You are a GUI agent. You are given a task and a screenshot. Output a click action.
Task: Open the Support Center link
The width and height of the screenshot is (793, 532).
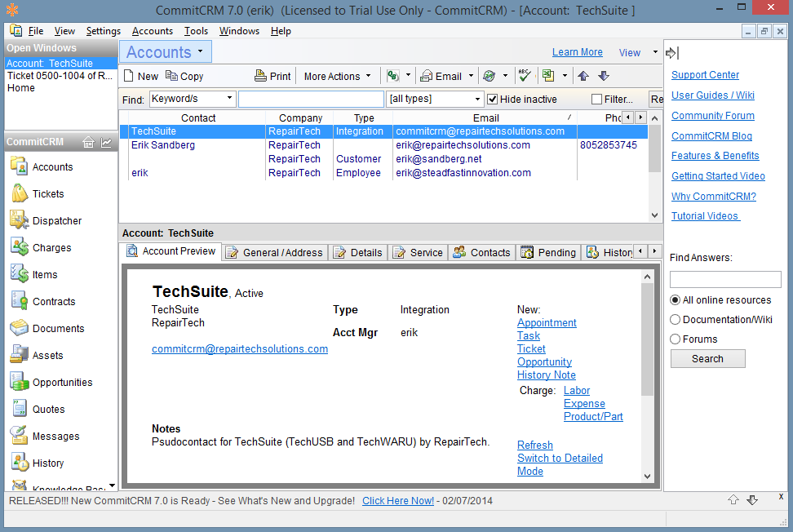(705, 75)
